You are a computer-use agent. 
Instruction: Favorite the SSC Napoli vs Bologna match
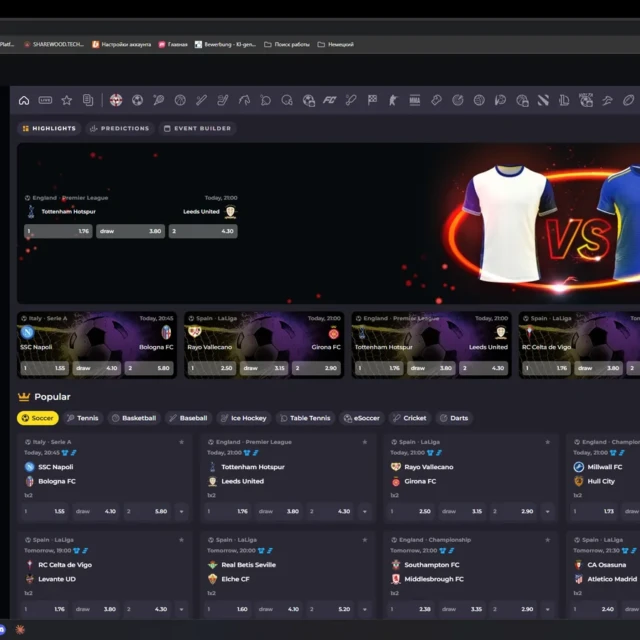pyautogui.click(x=182, y=442)
